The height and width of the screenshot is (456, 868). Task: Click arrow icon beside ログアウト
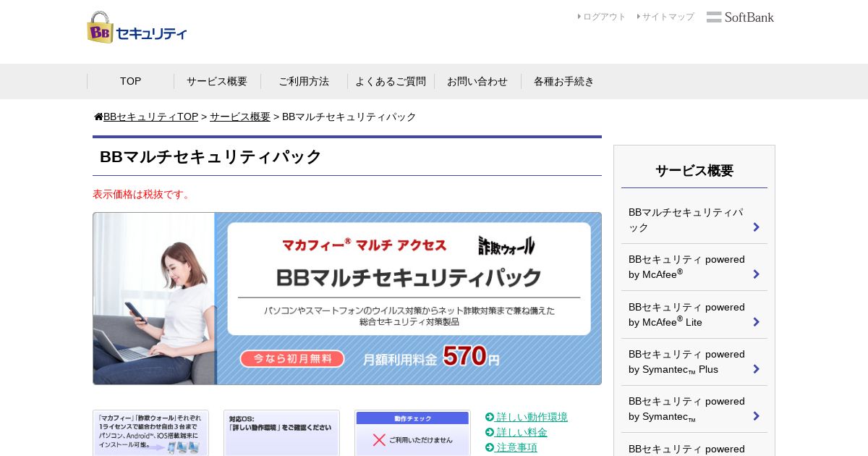pyautogui.click(x=579, y=16)
